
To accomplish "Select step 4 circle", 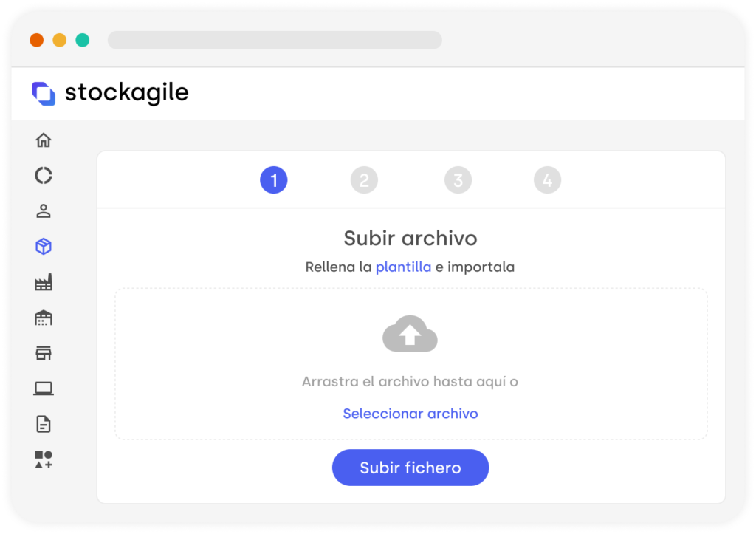I will [x=547, y=180].
